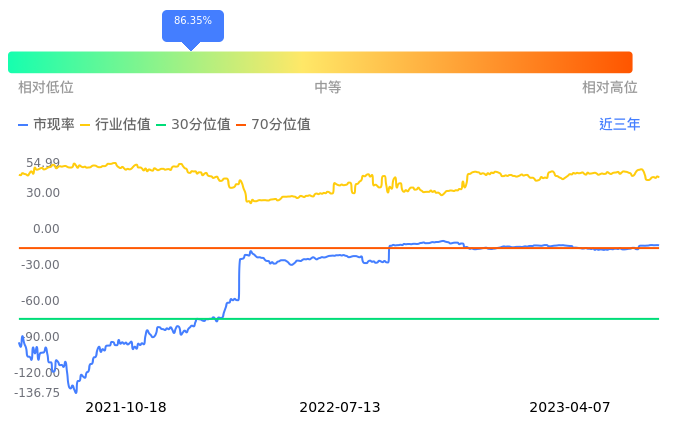Click the 30.00 y-axis label
The height and width of the screenshot is (442, 686).
coord(43,193)
